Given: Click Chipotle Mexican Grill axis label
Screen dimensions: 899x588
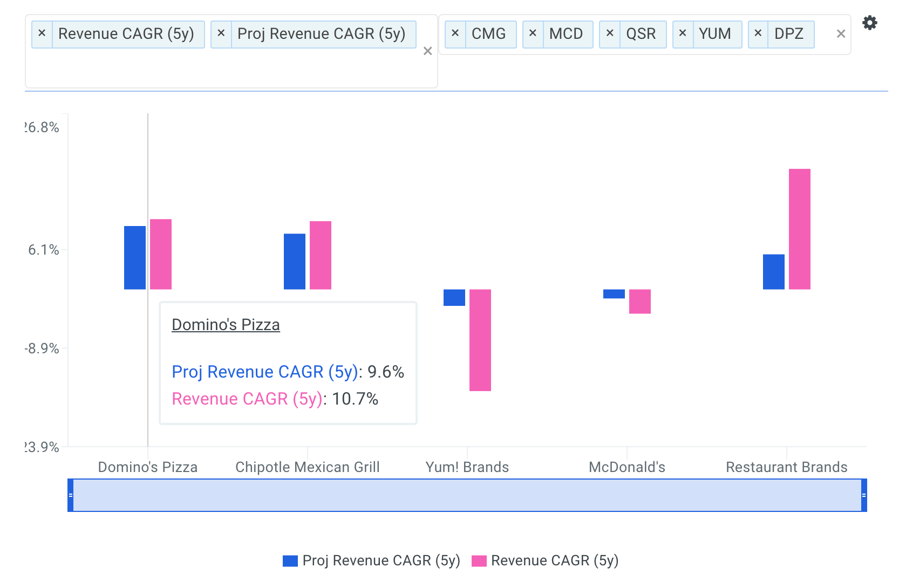Looking at the screenshot, I should point(308,467).
